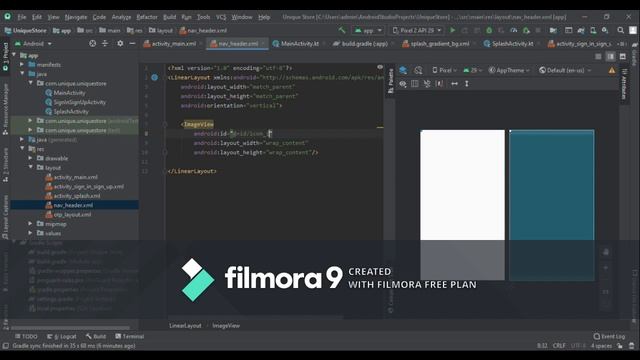Toggle the Gradle tool window stripe
The height and width of the screenshot is (360, 640).
(x=635, y=55)
